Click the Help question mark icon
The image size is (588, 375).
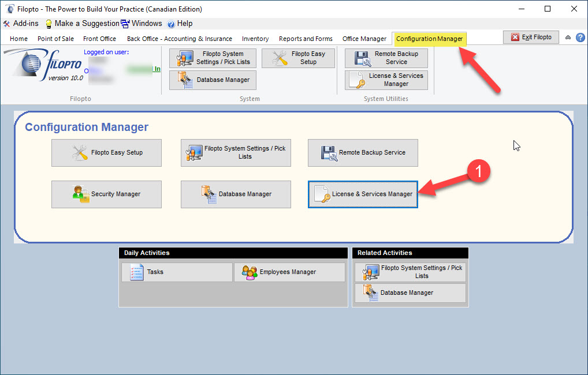170,24
